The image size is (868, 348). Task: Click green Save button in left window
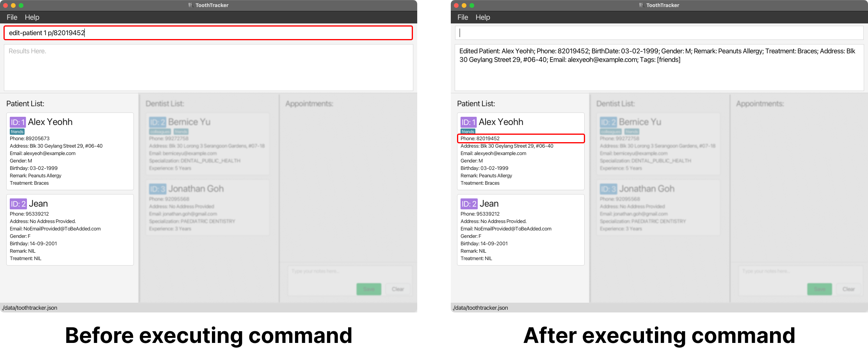tap(369, 289)
